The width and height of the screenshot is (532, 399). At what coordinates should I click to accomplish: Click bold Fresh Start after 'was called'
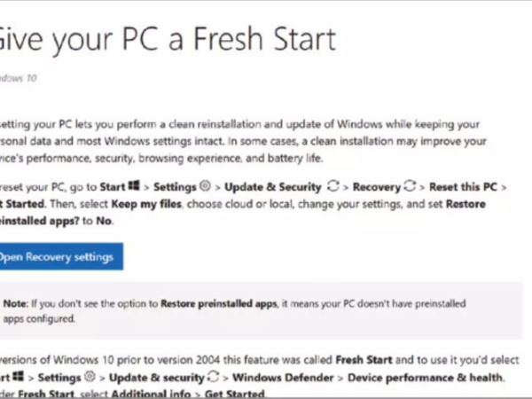tap(366, 362)
